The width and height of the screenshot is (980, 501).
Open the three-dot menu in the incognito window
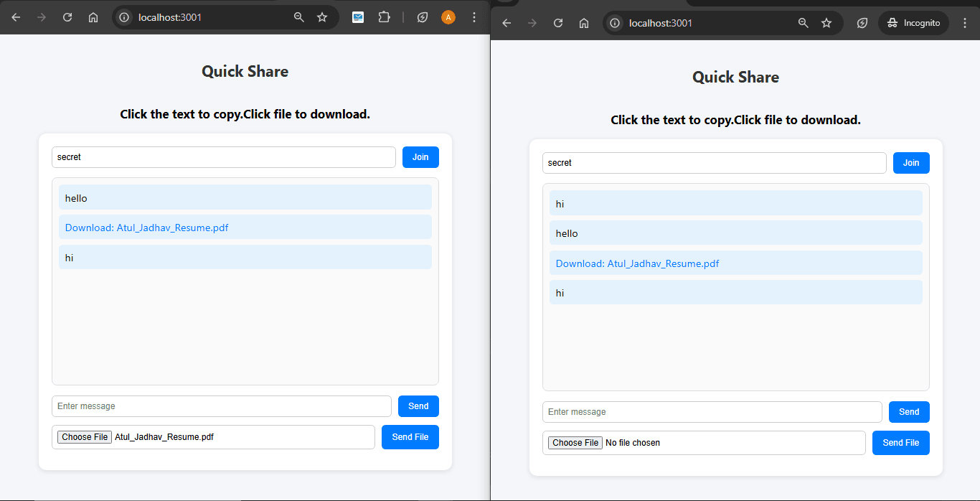(x=964, y=23)
